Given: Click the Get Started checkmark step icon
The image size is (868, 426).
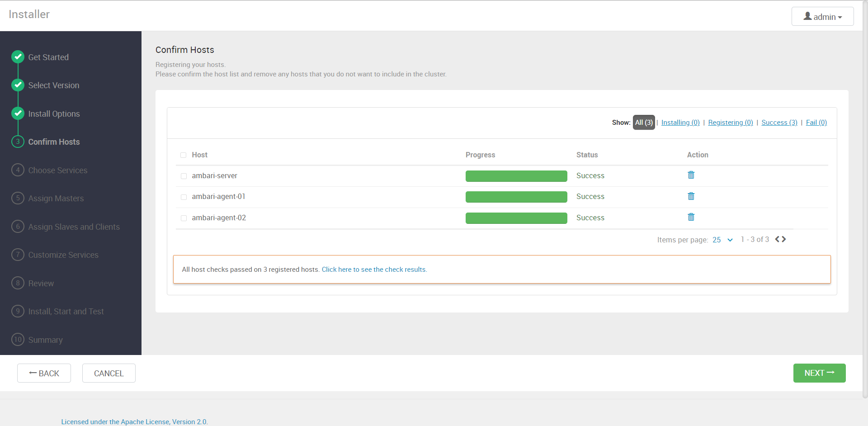Looking at the screenshot, I should [x=18, y=57].
